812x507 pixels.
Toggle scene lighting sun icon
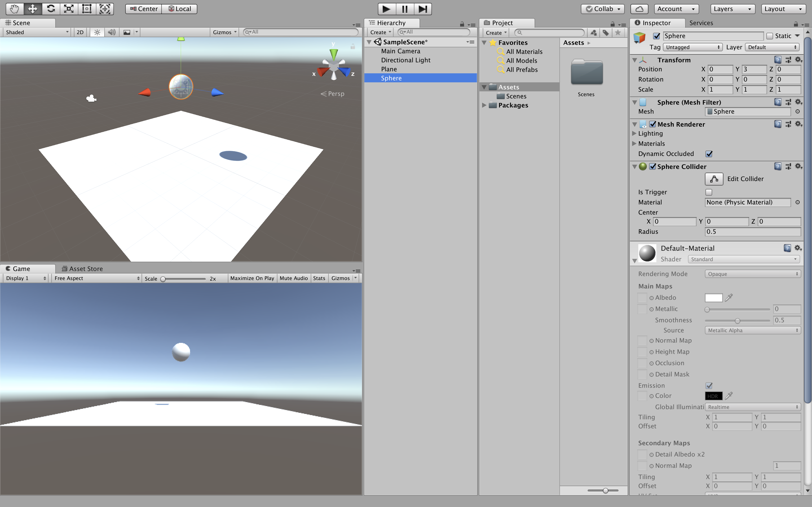(x=97, y=32)
